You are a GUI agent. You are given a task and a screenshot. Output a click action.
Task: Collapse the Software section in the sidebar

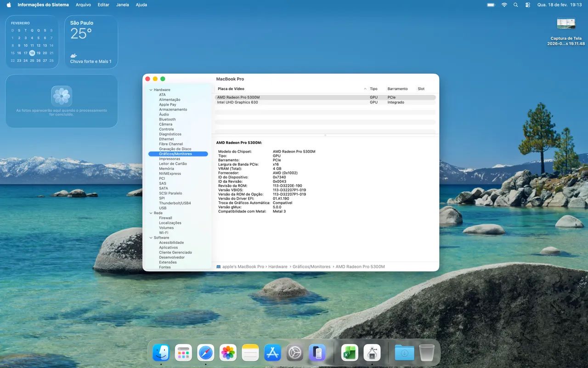(x=151, y=237)
